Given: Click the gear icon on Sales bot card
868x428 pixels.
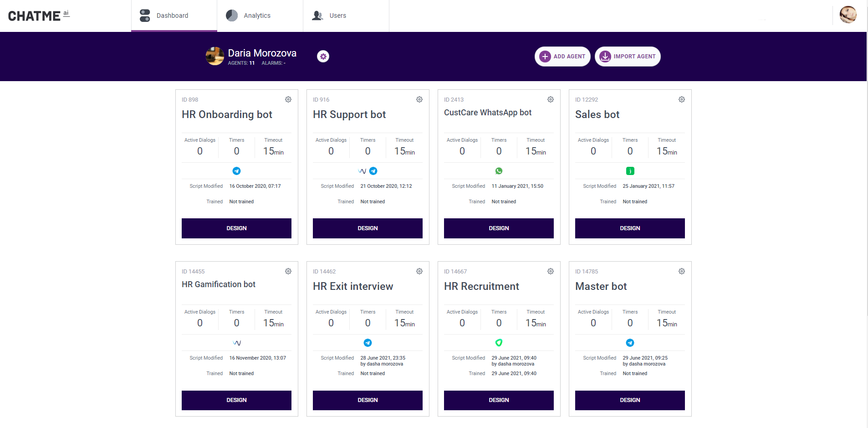Looking at the screenshot, I should tap(682, 99).
